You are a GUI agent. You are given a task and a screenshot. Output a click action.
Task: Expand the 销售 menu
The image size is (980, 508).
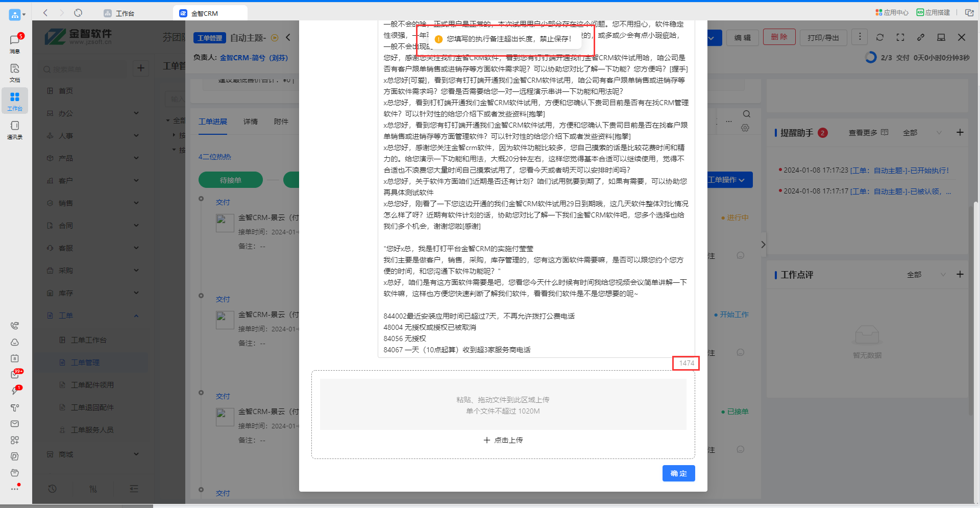tap(93, 203)
